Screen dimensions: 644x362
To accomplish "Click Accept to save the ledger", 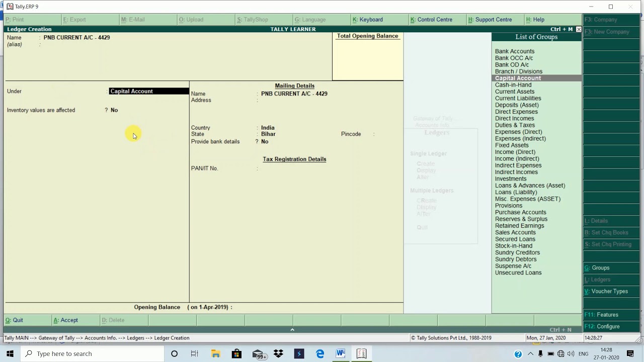I will [66, 320].
